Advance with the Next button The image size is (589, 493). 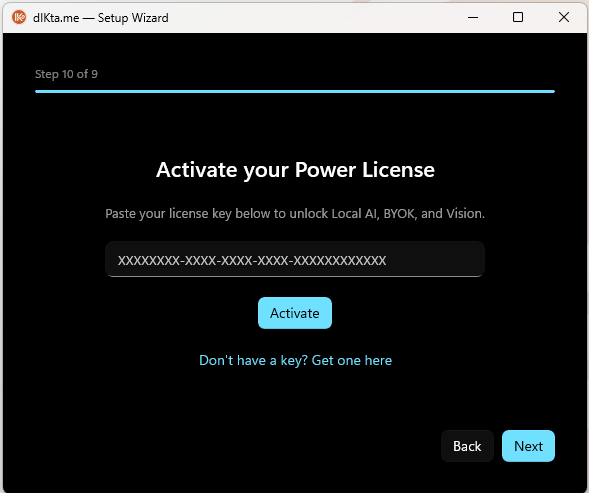[528, 446]
